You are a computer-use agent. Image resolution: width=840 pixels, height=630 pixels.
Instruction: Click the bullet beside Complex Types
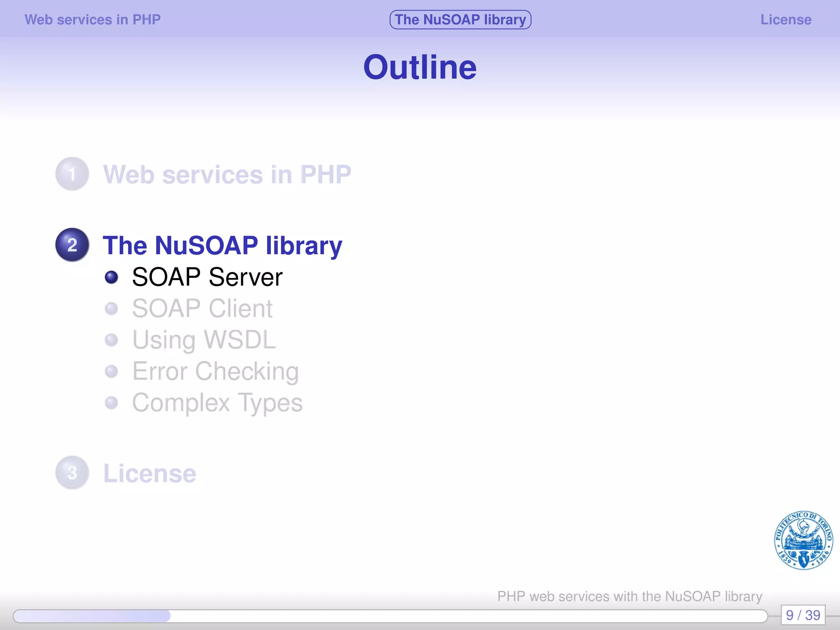click(111, 403)
